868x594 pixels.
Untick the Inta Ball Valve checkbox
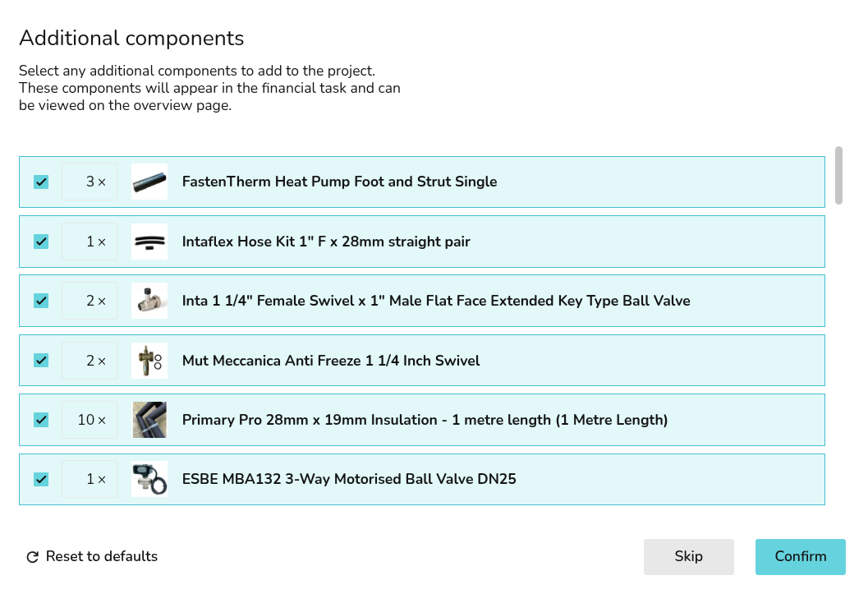(x=41, y=301)
